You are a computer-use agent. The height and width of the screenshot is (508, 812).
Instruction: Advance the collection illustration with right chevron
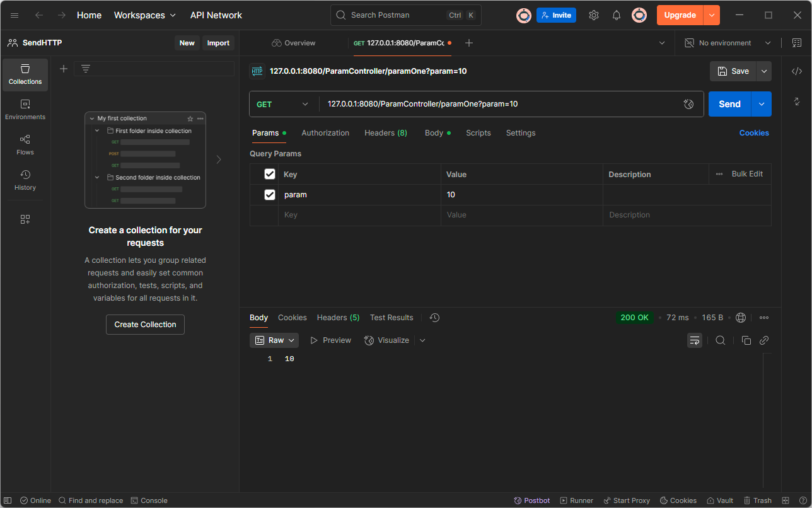(x=219, y=159)
